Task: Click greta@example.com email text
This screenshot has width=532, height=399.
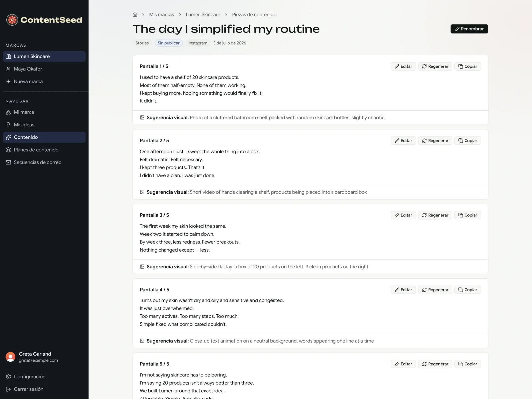Action: click(x=38, y=360)
